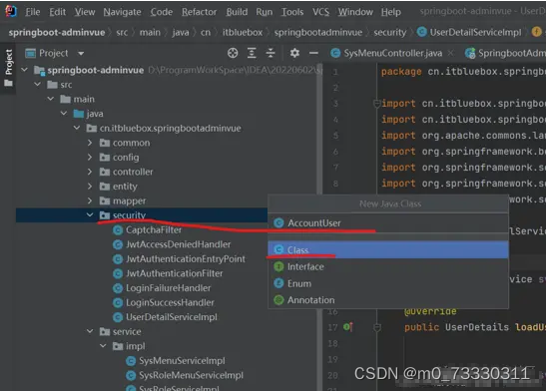Expand the controller package
Image resolution: width=546 pixels, height=392 pixels.
(90, 172)
